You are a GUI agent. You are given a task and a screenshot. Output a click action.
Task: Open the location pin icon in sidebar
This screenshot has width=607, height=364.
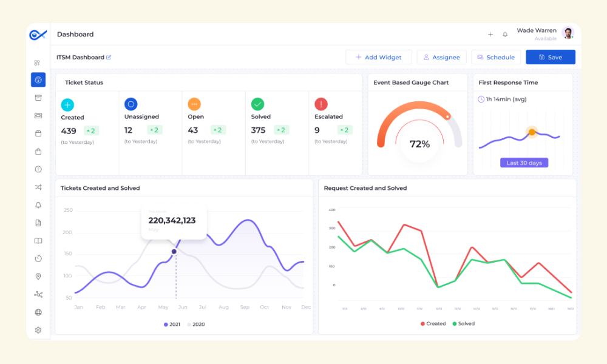pos(38,276)
